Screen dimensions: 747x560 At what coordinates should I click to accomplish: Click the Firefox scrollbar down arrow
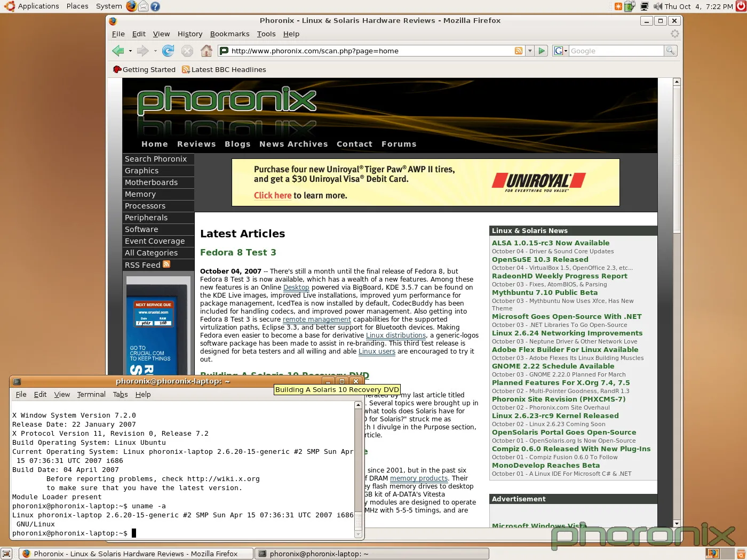(x=677, y=524)
